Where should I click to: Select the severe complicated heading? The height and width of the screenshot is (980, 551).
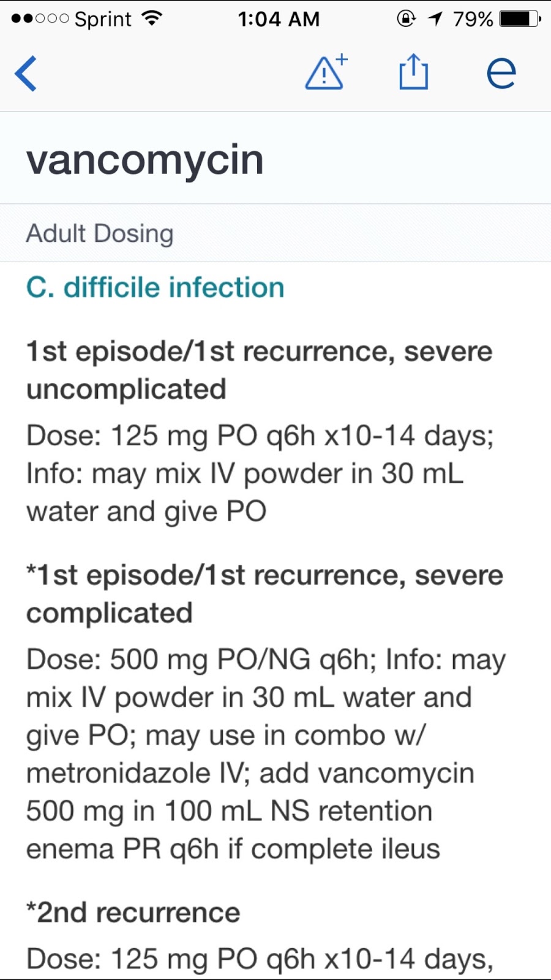click(x=264, y=594)
